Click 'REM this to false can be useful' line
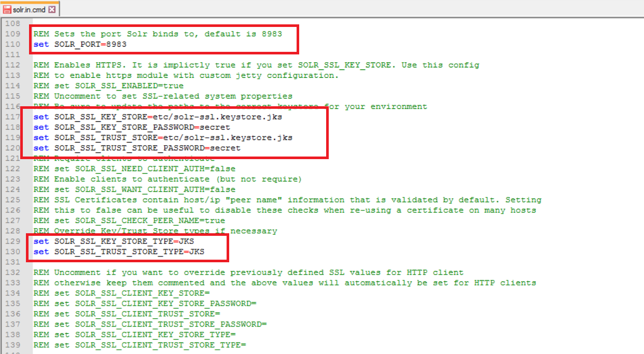 click(x=285, y=210)
